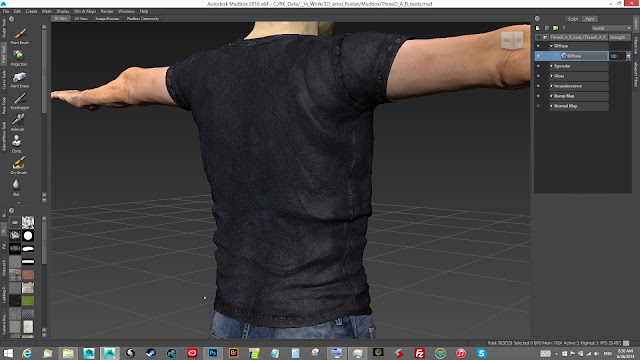This screenshot has height=360, width=640.
Task: Switch to Sculpt layers mode
Action: click(x=573, y=19)
